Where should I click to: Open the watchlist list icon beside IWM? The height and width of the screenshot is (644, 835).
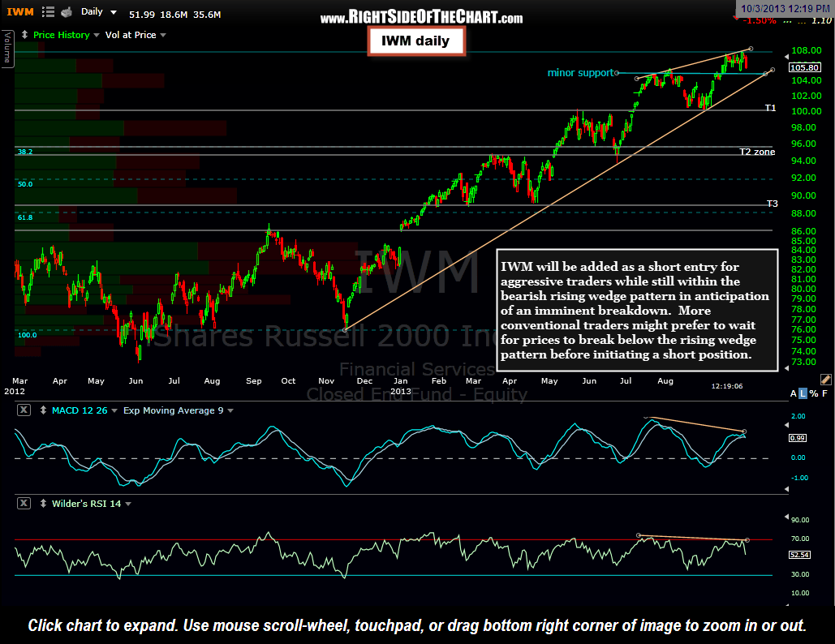[x=48, y=11]
